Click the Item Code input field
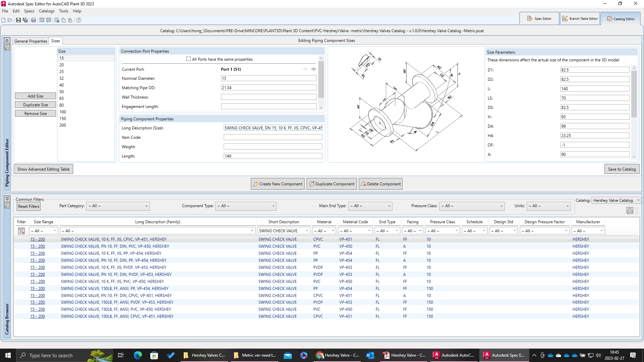644x362 pixels. tap(273, 137)
